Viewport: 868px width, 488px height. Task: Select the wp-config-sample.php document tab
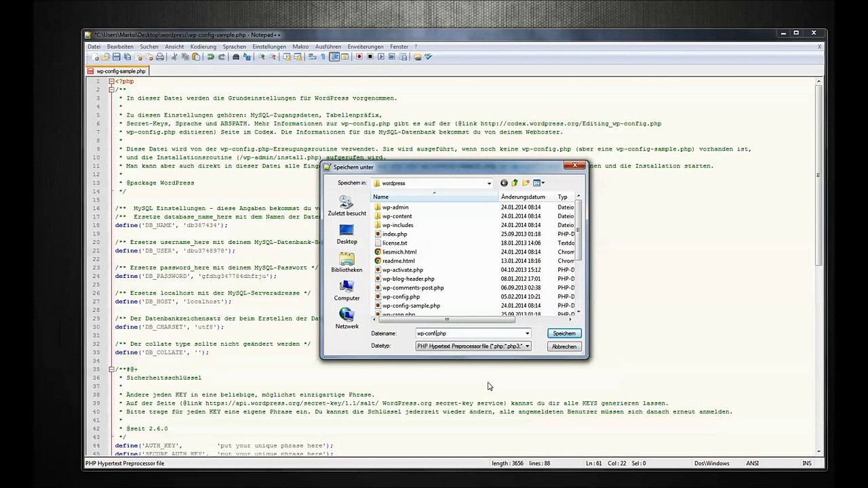(x=117, y=71)
